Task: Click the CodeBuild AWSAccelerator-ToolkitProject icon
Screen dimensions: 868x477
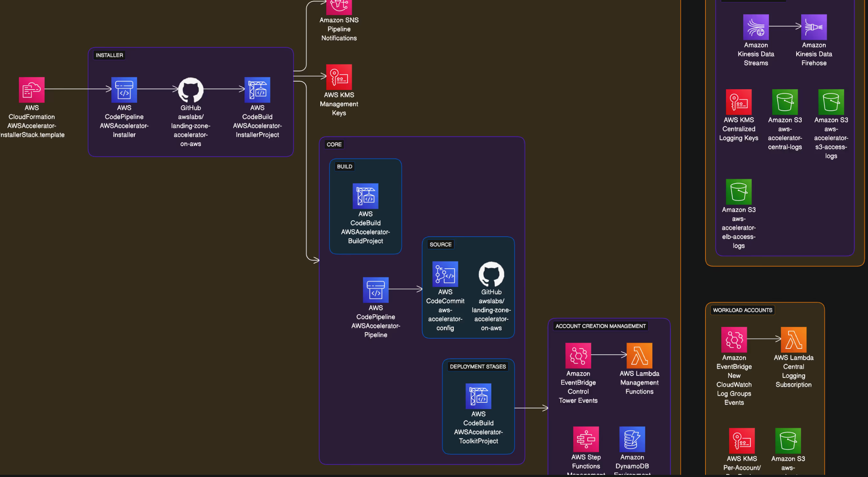Action: (478, 396)
